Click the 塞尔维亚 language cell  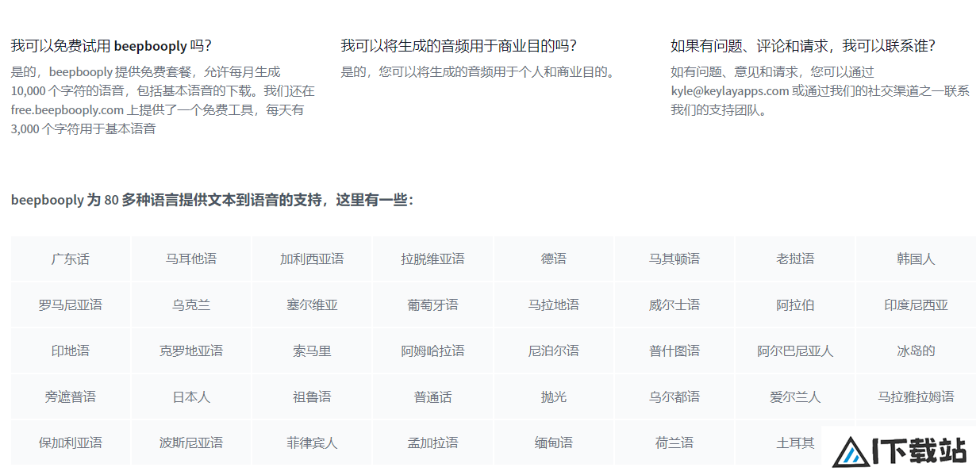pos(312,305)
